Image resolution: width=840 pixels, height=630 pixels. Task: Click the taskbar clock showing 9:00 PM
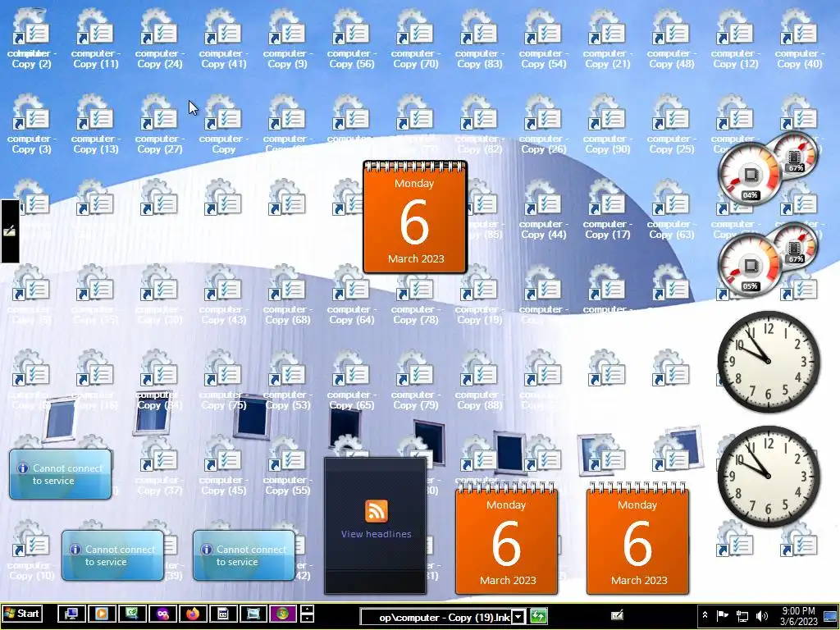tap(798, 616)
